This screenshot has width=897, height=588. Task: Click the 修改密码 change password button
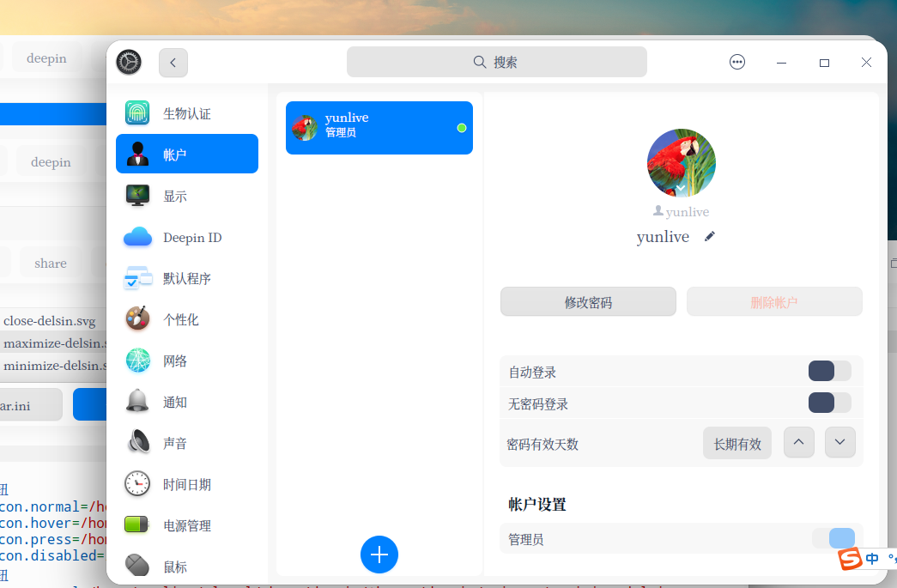pos(588,301)
